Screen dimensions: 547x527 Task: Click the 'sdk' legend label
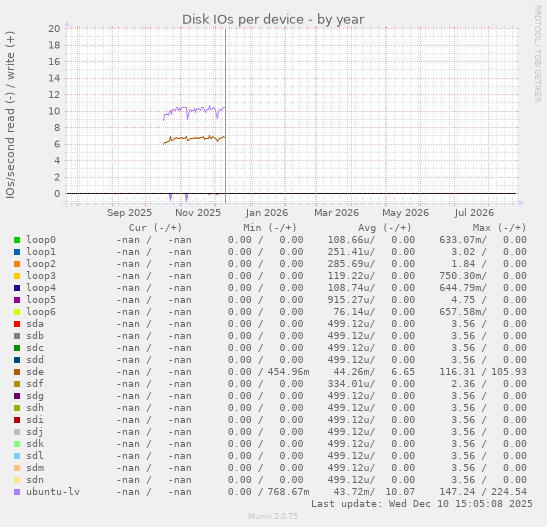pyautogui.click(x=35, y=444)
